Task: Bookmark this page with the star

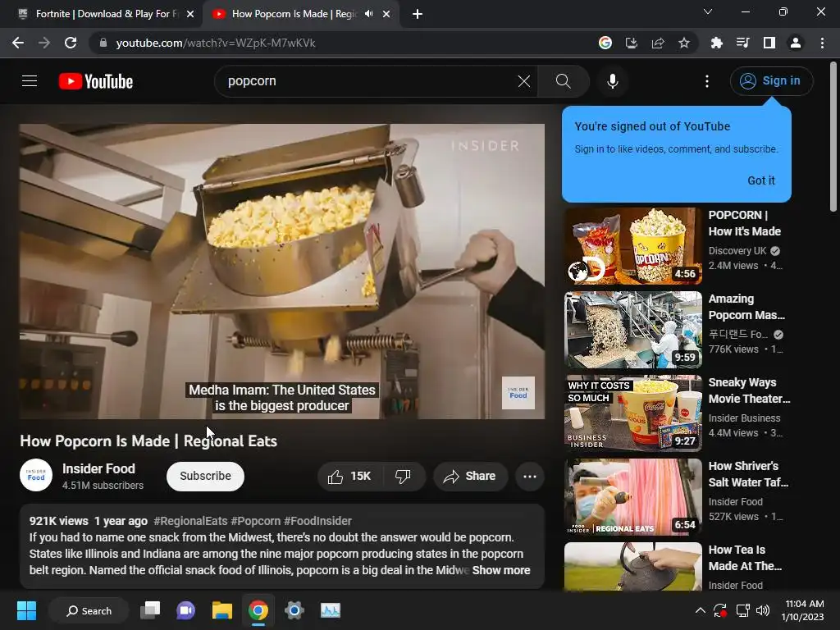Action: (x=684, y=43)
